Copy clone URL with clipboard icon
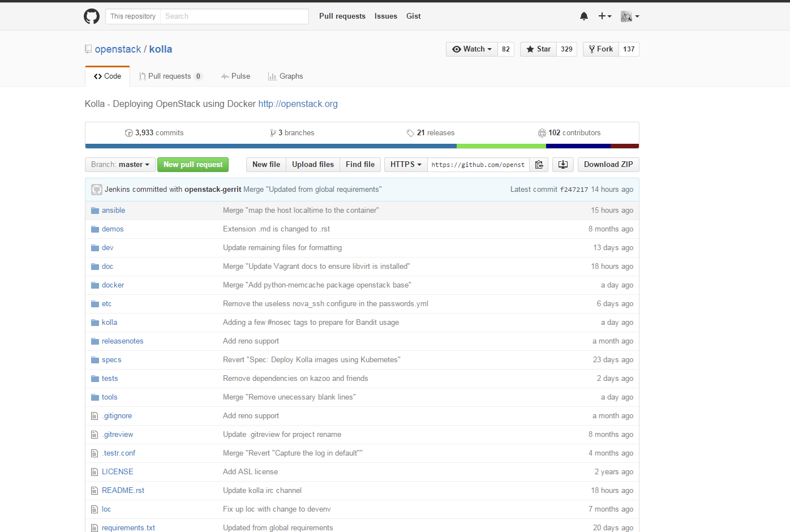 [539, 165]
